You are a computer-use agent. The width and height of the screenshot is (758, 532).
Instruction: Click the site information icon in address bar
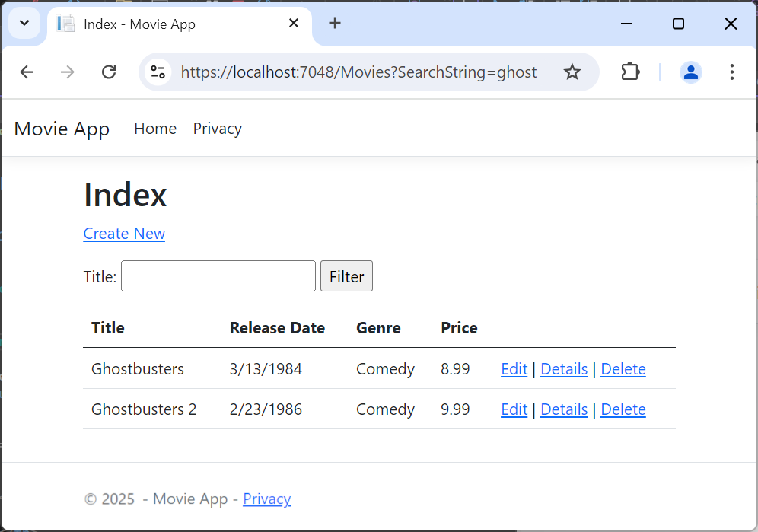coord(158,72)
